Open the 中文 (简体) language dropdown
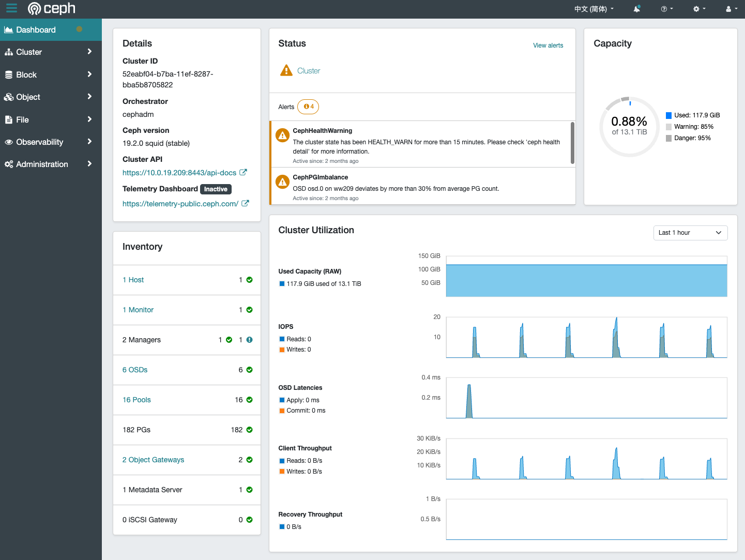Screen dimensions: 745x560 coord(594,8)
